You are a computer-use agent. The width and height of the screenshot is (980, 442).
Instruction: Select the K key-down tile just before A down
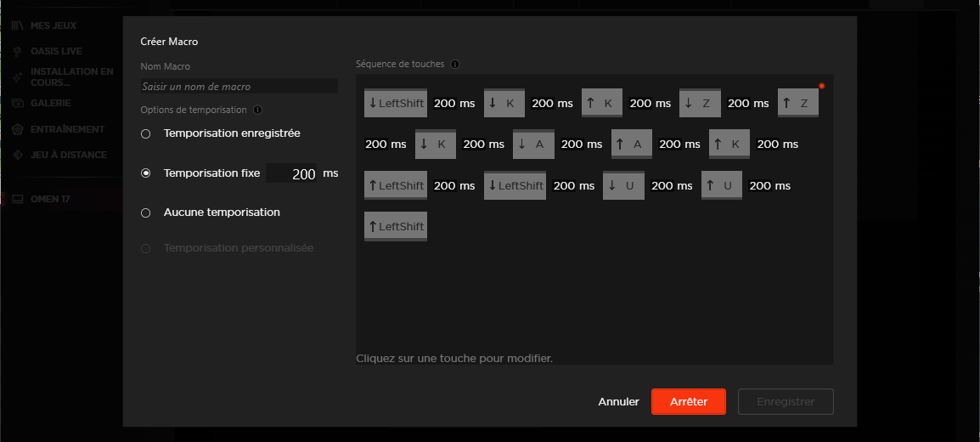(x=436, y=144)
